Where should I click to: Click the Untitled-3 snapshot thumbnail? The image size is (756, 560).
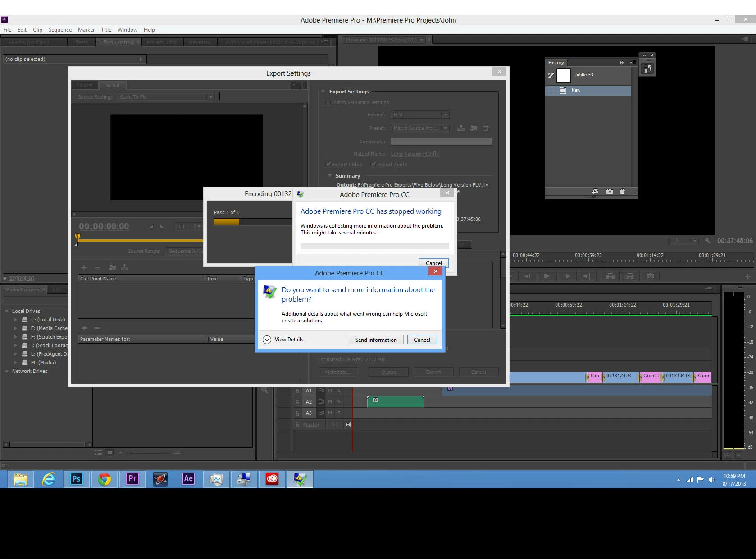563,75
